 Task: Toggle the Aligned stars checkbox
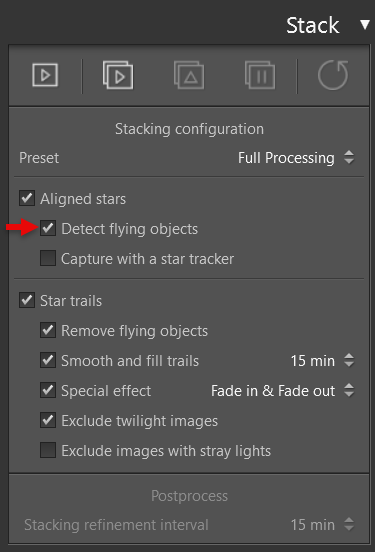(27, 198)
